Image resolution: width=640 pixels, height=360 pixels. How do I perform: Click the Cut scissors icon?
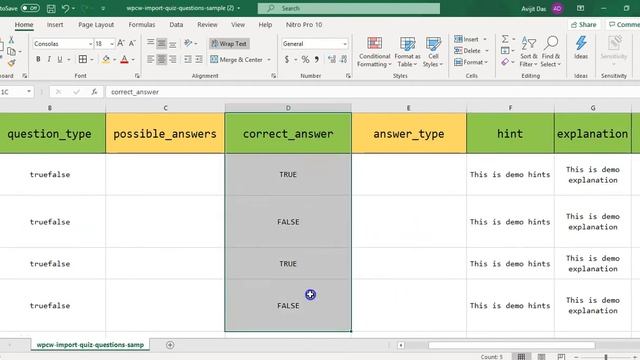coord(11,40)
